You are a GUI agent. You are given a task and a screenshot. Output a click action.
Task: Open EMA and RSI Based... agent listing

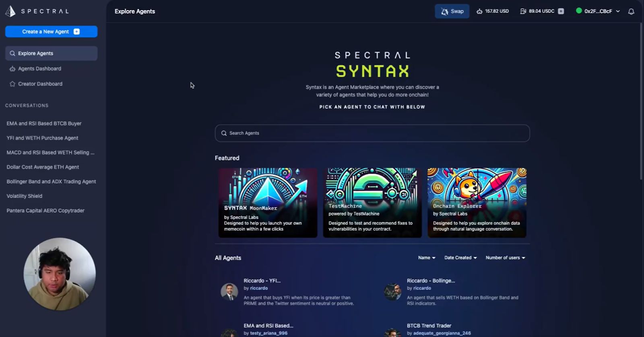268,326
